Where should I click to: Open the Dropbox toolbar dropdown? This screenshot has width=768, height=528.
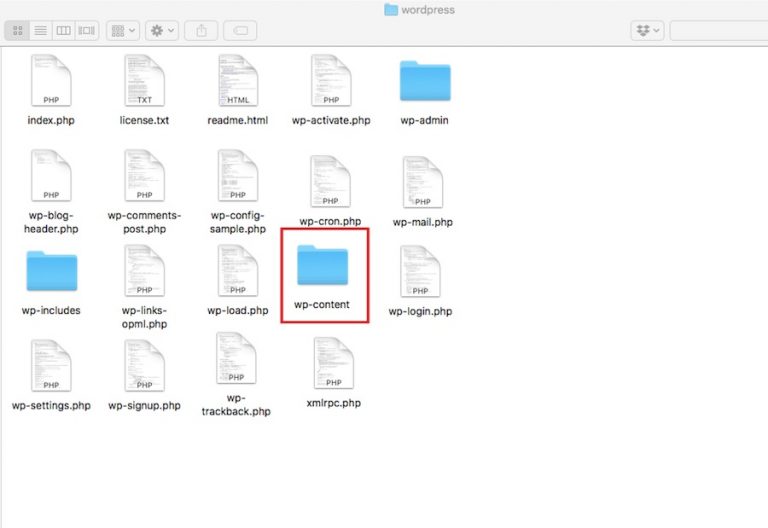click(648, 31)
